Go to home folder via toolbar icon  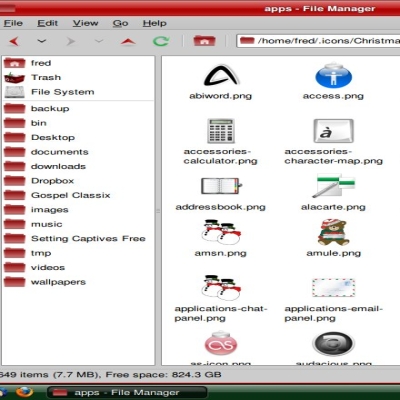(204, 41)
